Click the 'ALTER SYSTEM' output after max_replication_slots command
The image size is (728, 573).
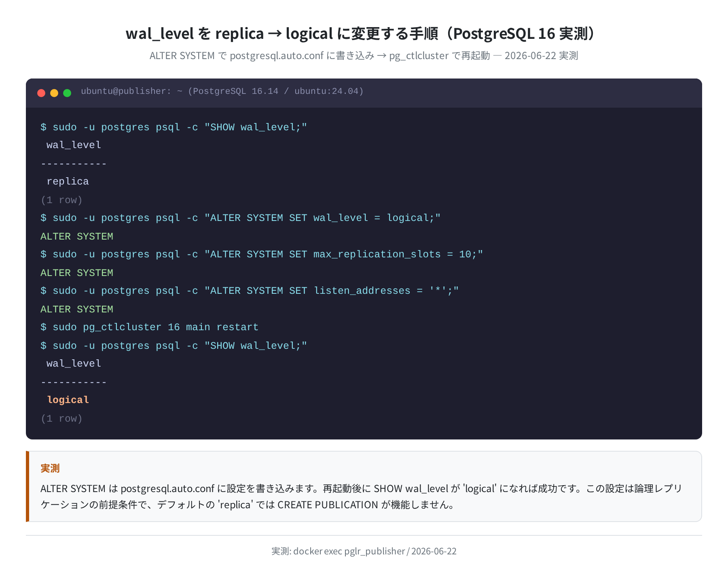pos(77,273)
